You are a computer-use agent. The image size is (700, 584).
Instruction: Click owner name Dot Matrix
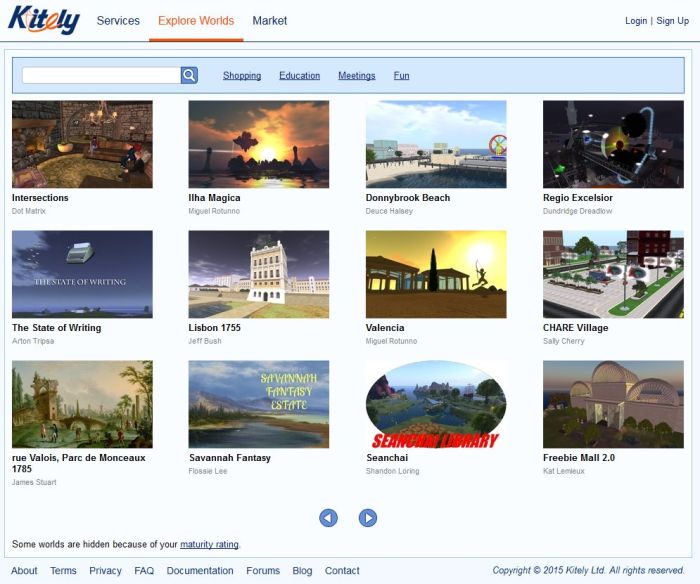point(29,211)
